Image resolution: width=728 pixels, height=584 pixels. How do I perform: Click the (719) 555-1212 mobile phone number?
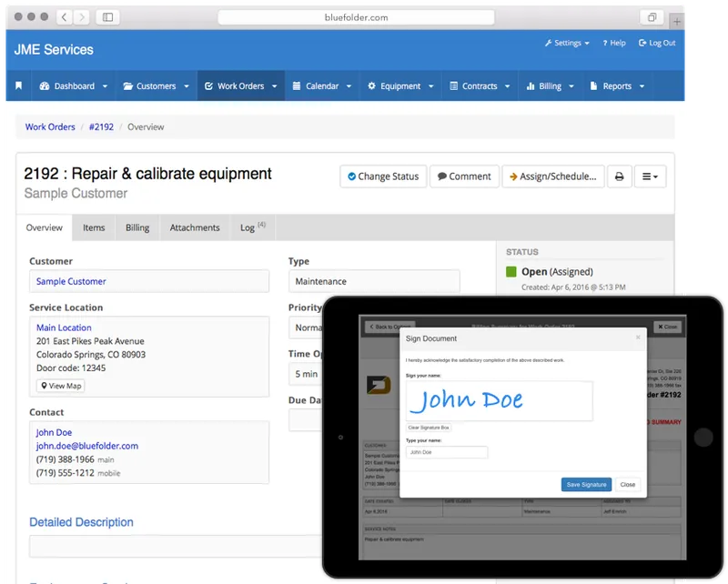(66, 473)
